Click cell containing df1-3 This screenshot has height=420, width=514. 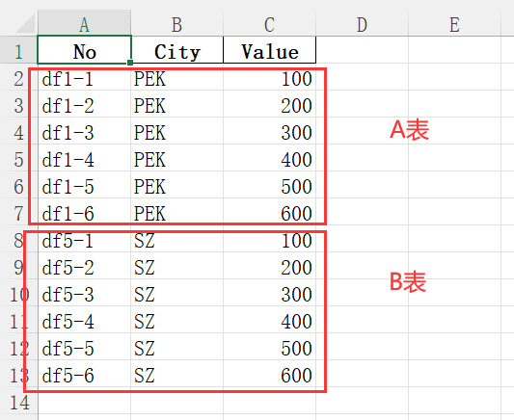[84, 131]
